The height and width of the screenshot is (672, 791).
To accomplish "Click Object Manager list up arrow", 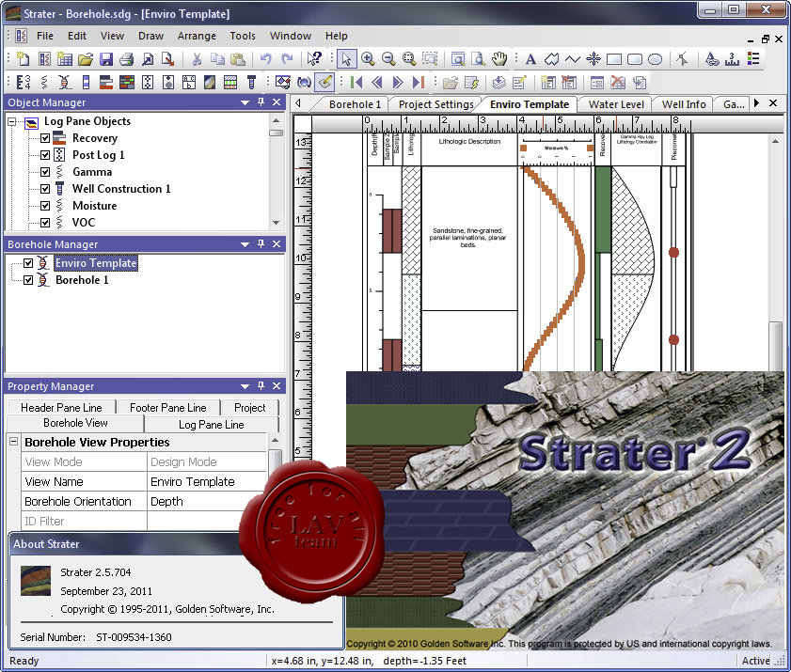I will pyautogui.click(x=276, y=120).
